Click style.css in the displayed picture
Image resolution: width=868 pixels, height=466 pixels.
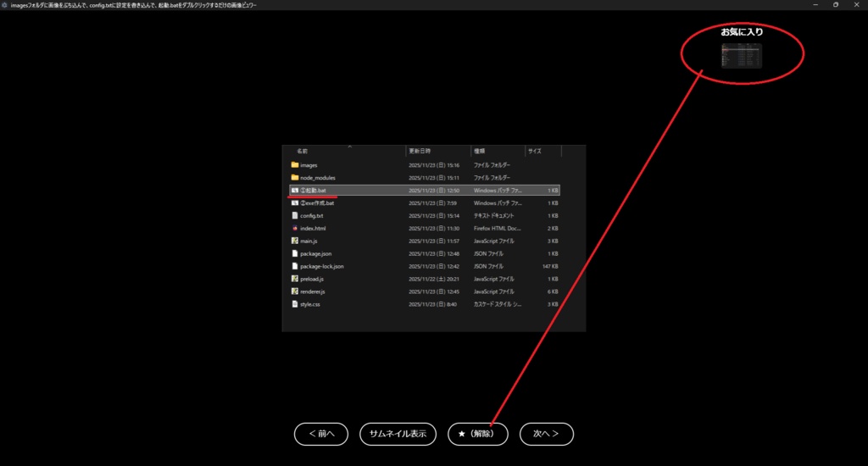310,304
